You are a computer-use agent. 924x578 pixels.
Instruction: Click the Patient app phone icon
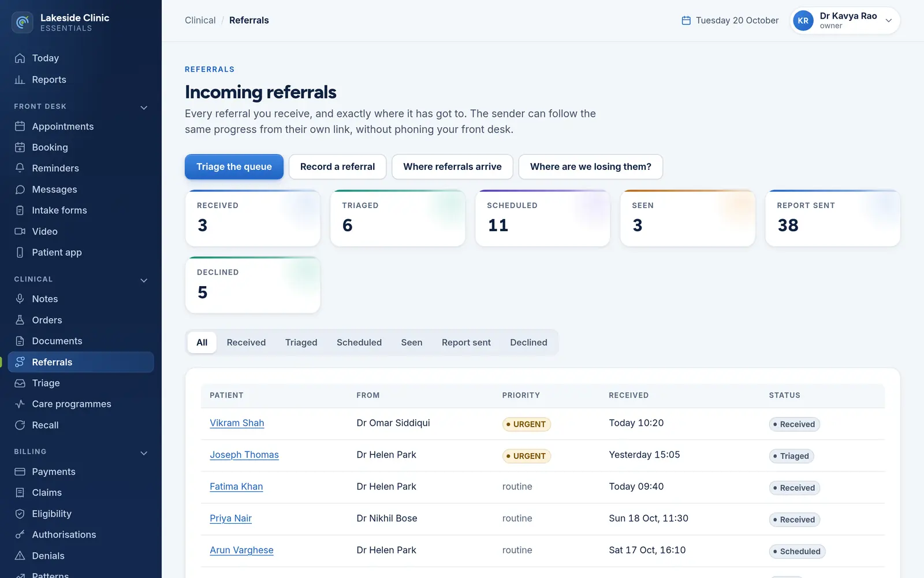20,253
